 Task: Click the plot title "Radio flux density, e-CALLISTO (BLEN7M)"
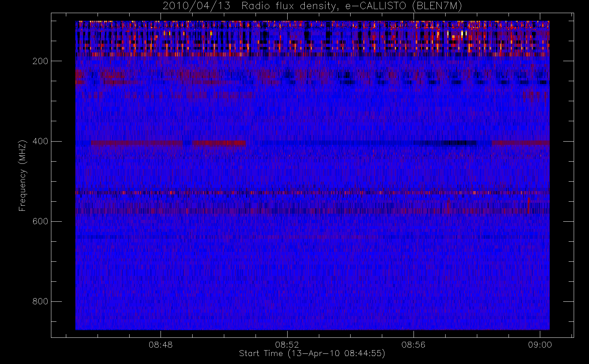352,6
